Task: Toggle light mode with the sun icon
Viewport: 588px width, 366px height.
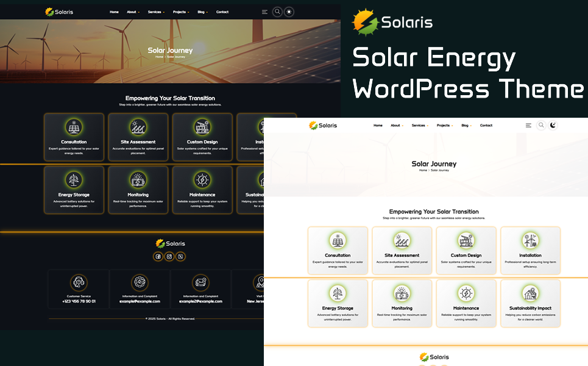Action: 289,12
